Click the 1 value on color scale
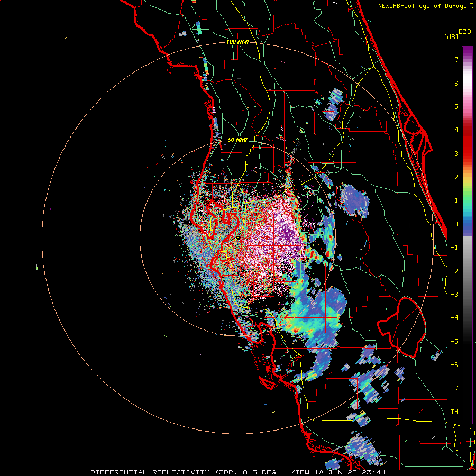 coord(456,200)
